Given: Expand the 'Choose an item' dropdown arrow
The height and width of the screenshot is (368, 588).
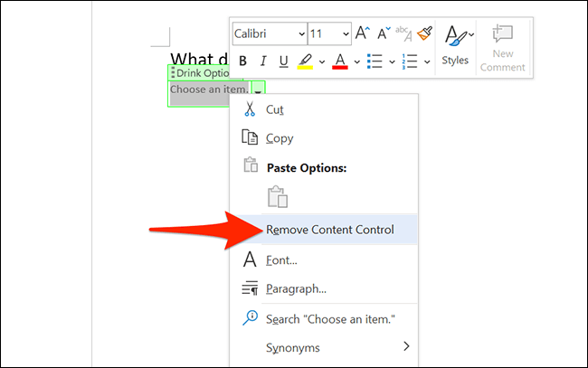Looking at the screenshot, I should click(259, 90).
